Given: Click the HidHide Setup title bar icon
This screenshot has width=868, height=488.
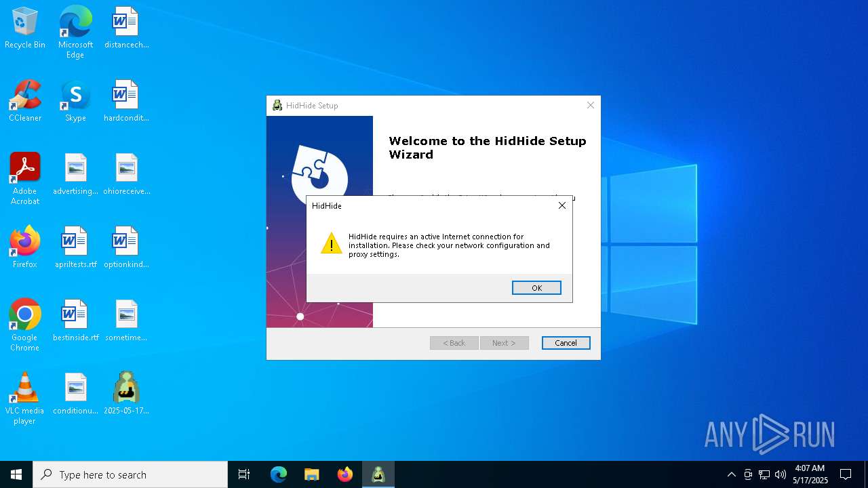Looking at the screenshot, I should click(x=277, y=105).
